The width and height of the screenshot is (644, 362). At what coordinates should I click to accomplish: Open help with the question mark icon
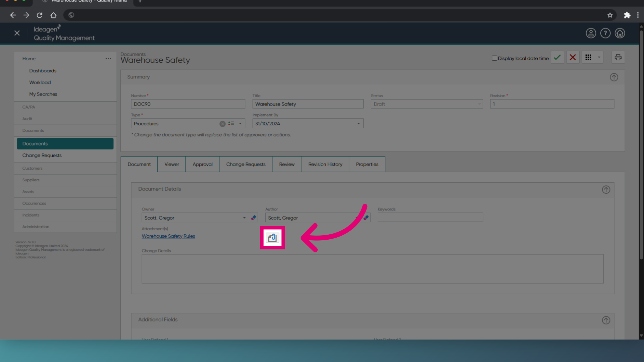[x=605, y=33]
